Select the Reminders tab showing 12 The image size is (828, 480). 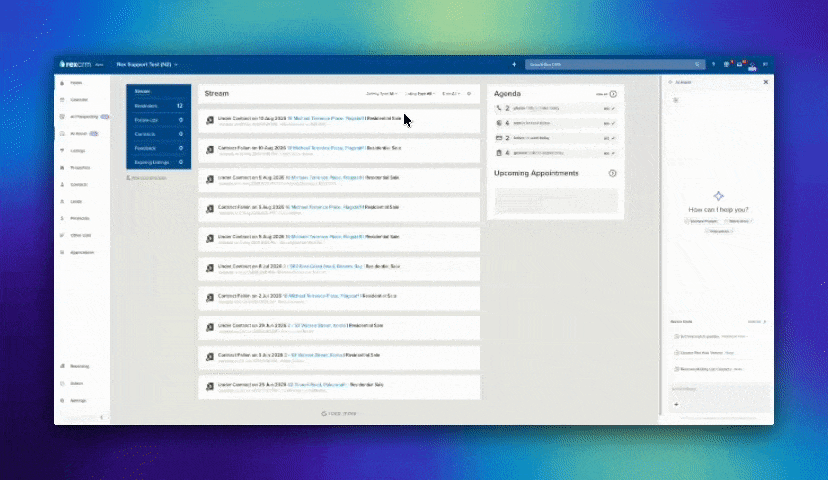pos(158,106)
